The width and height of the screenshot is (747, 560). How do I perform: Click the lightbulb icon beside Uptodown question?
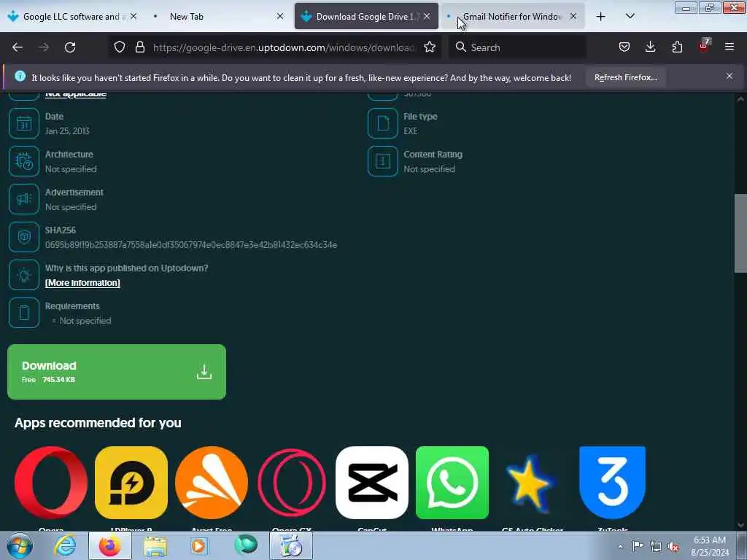(24, 275)
